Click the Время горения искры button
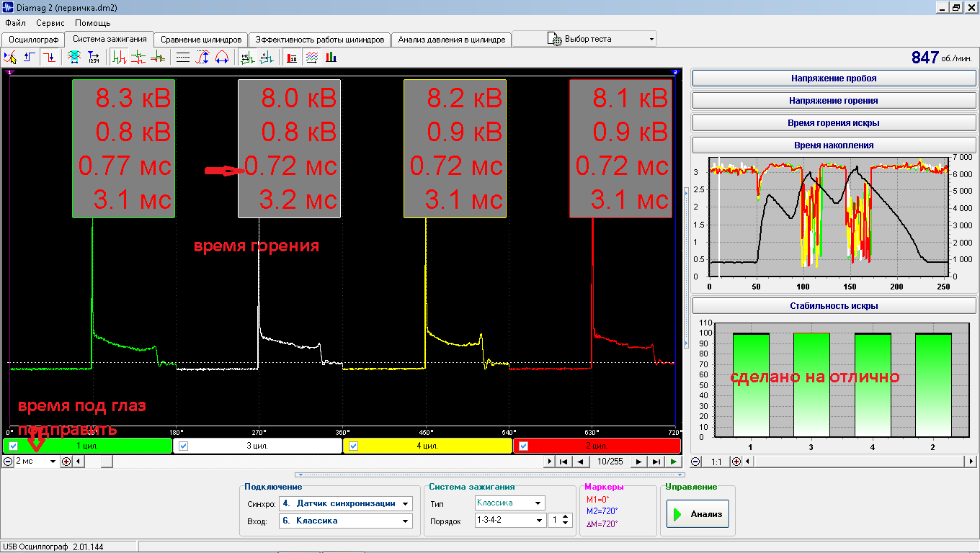Viewport: 980px width, 553px height. 834,122
